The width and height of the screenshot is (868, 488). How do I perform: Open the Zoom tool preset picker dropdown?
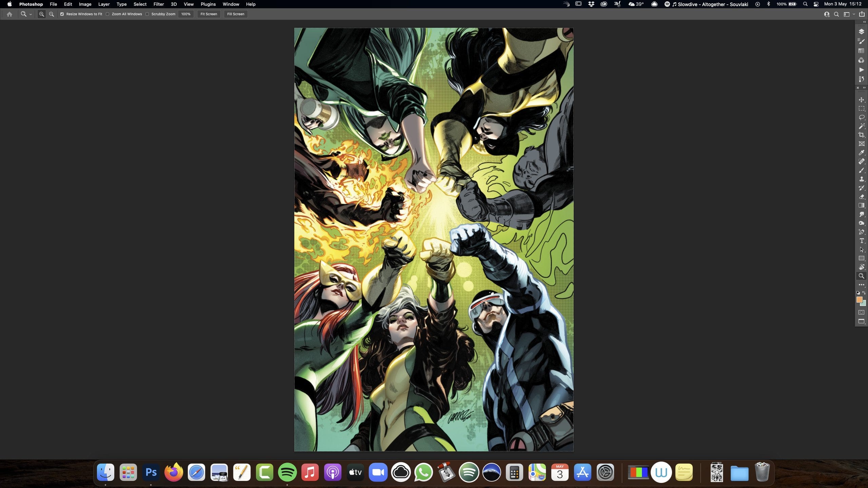click(31, 14)
